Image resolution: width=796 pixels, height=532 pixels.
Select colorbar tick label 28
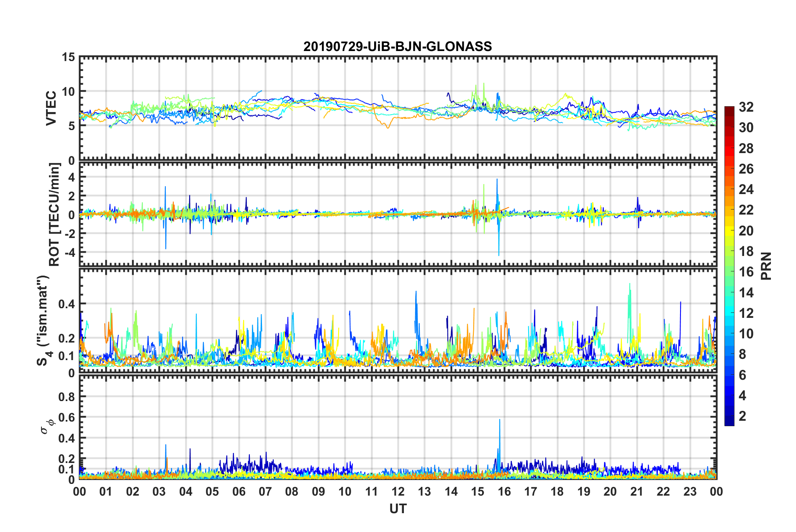coord(746,148)
